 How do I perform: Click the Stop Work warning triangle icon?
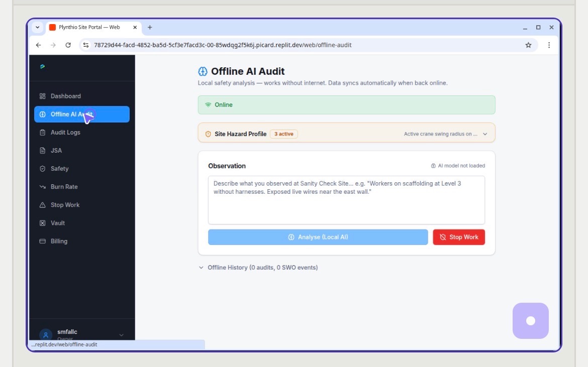(42, 205)
